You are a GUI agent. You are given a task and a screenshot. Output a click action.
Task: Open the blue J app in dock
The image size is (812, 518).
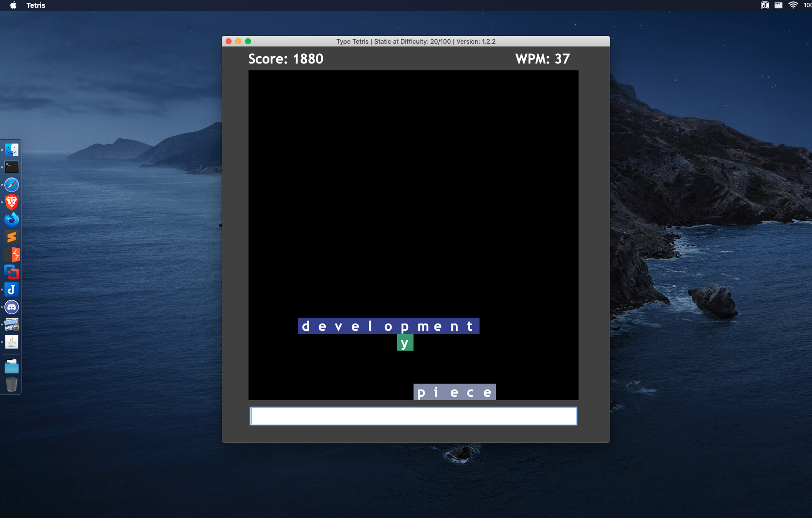[12, 290]
